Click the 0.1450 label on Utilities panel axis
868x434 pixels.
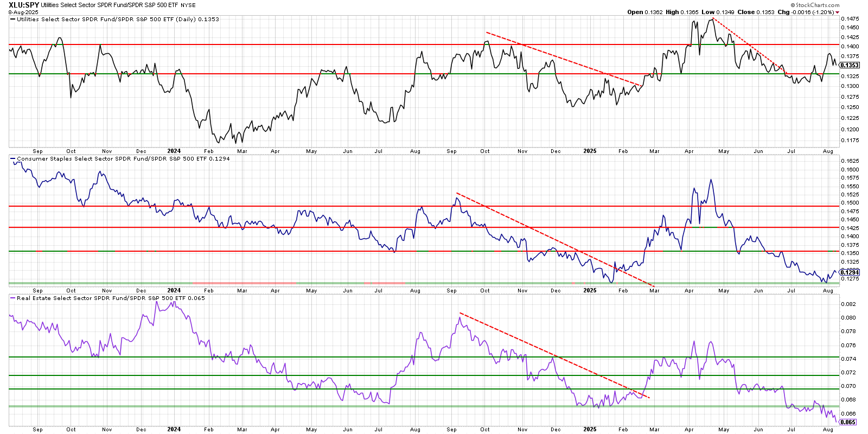click(x=850, y=27)
